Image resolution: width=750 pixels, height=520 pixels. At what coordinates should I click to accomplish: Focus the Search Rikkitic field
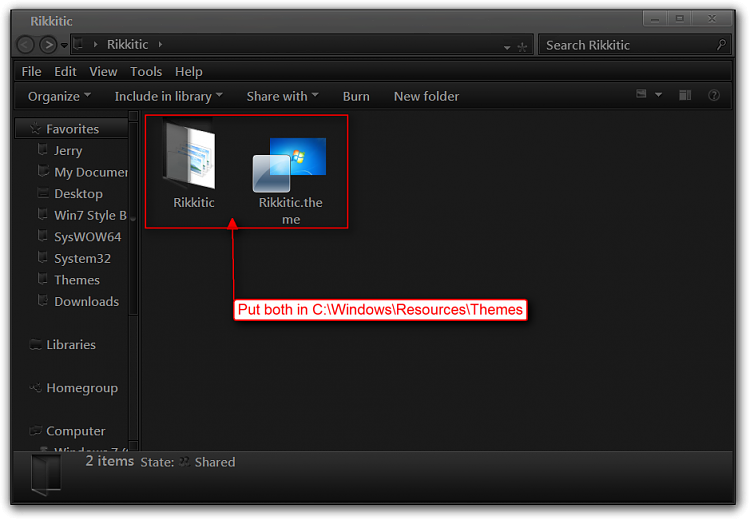(635, 45)
